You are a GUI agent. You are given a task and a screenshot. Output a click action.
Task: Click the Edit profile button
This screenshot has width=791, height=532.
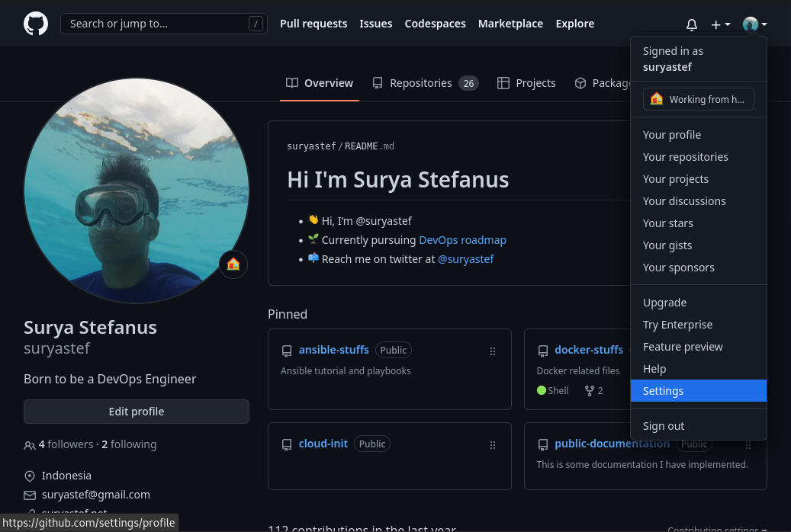(x=137, y=412)
